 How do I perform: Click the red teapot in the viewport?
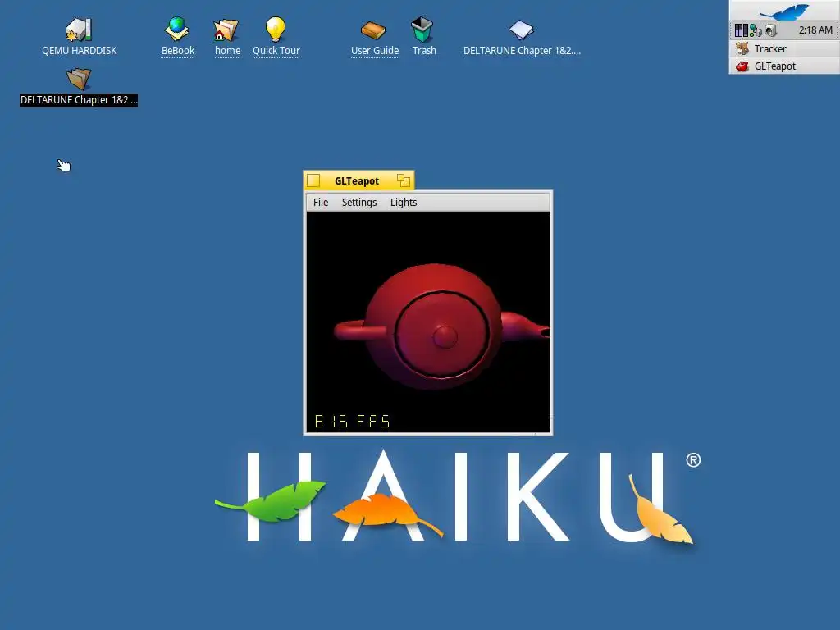(x=441, y=326)
